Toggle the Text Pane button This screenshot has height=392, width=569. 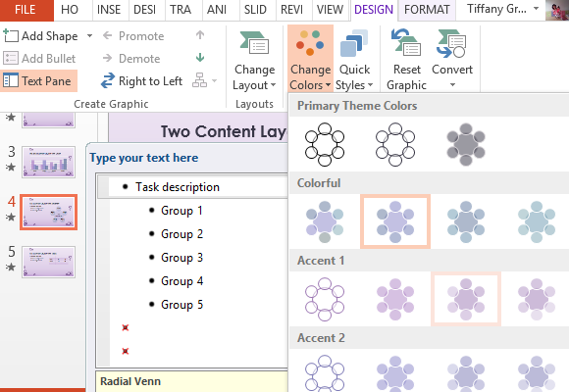38,80
